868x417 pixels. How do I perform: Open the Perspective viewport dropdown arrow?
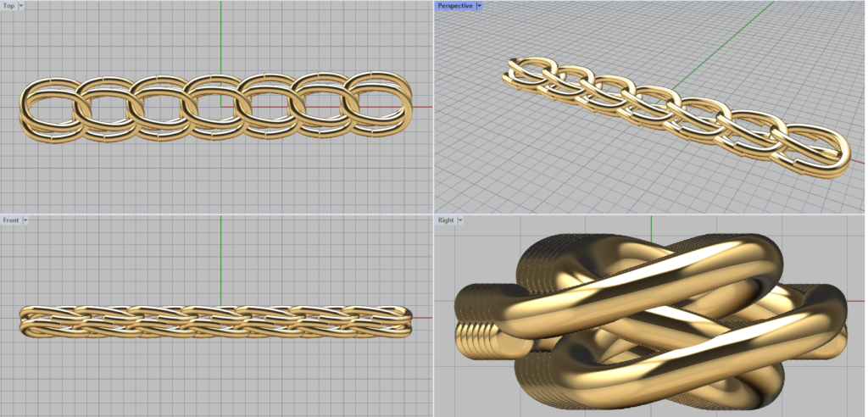pos(479,6)
